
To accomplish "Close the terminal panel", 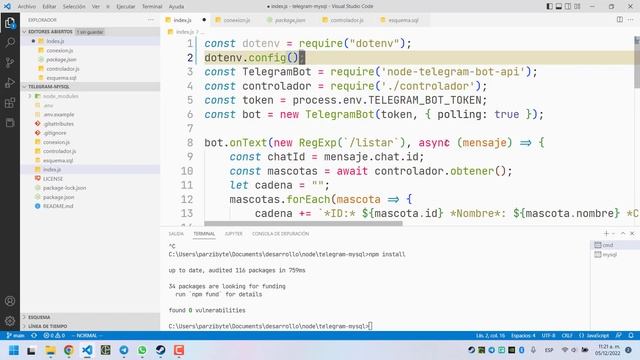I will (x=632, y=233).
